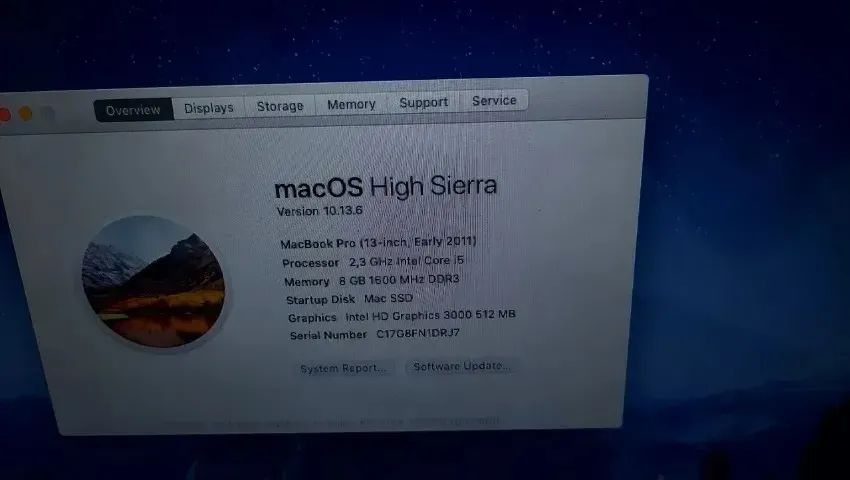850x480 pixels.
Task: Open the Displays tab
Action: tap(209, 108)
